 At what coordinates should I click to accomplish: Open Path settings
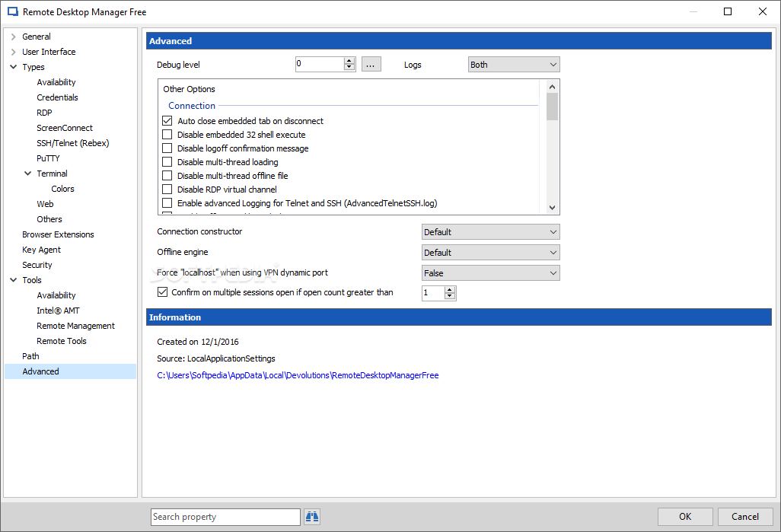click(31, 356)
